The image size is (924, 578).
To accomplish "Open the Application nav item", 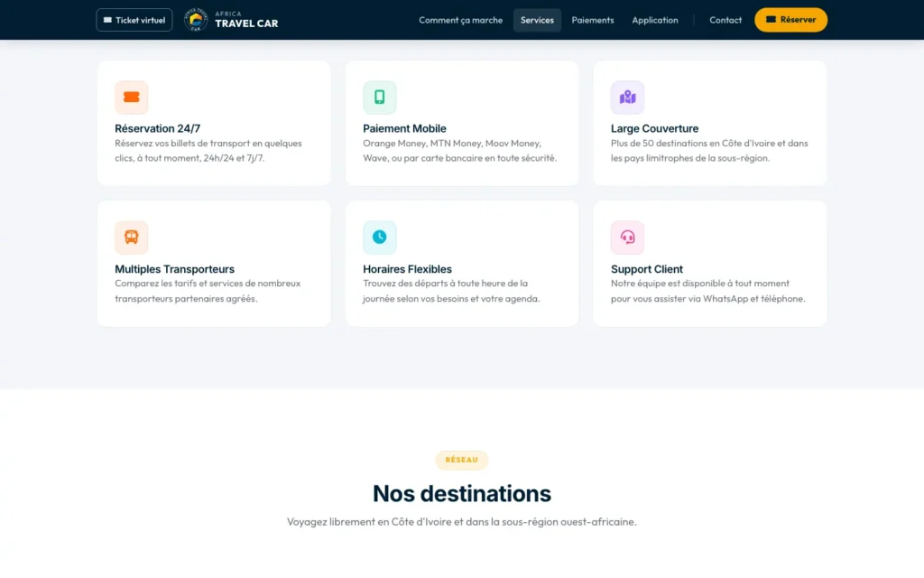I will click(655, 20).
